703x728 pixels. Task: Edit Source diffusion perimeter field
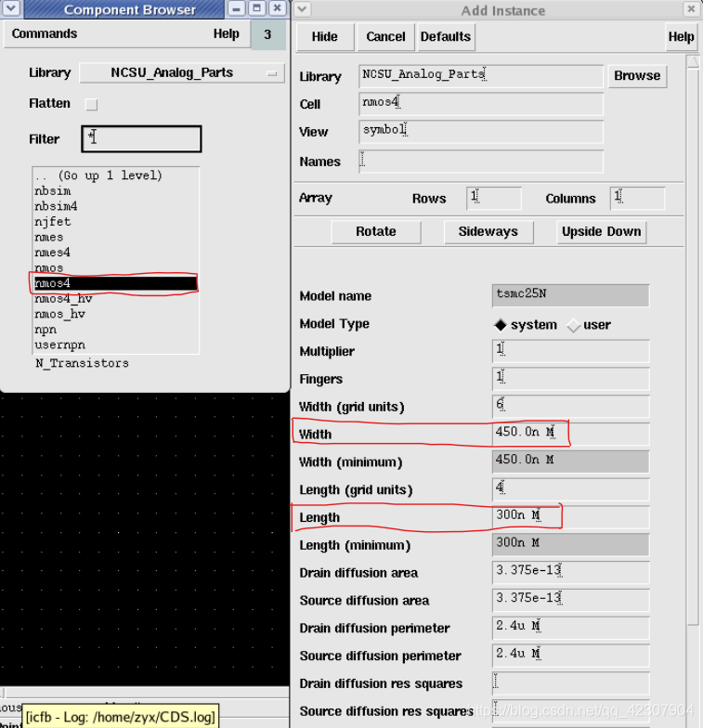click(x=570, y=656)
